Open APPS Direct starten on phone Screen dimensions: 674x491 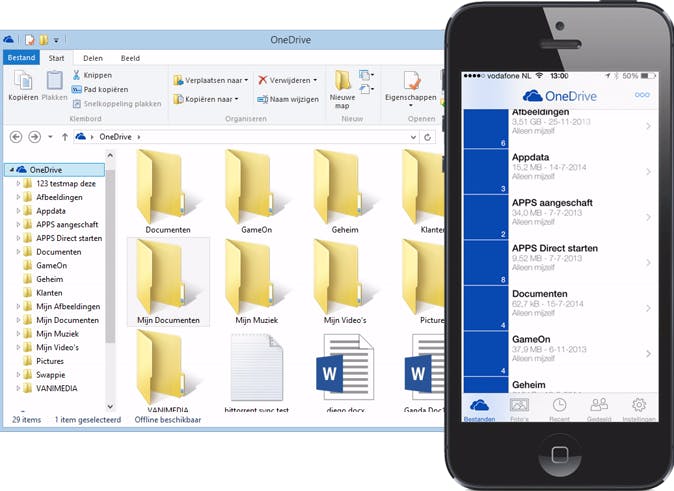(561, 263)
